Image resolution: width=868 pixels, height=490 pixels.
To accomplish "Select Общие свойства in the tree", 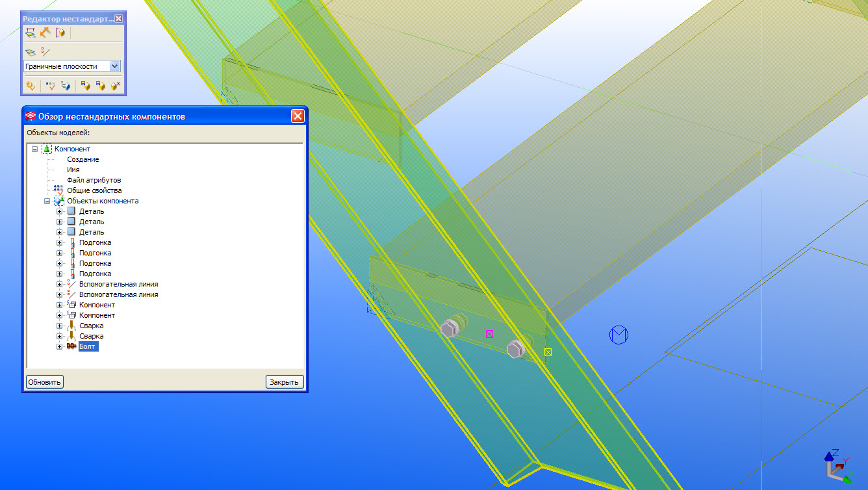I will 94,191.
